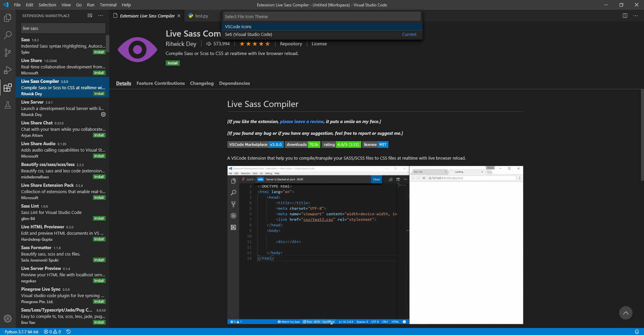Open the Manage gear in activity bar
This screenshot has height=335, width=644.
(x=8, y=319)
